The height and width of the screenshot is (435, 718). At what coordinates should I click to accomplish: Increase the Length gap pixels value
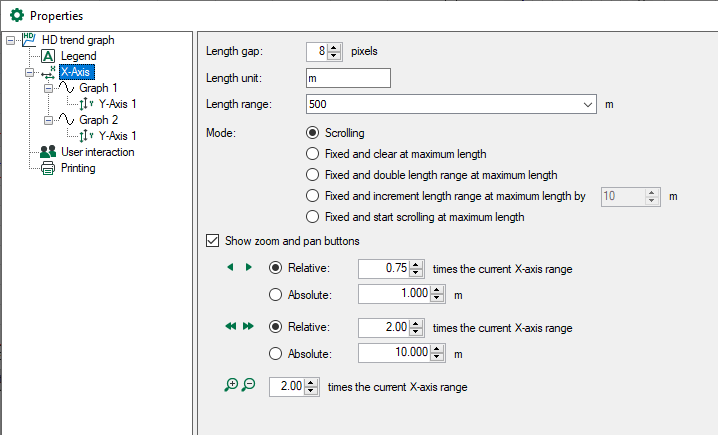tap(335, 46)
